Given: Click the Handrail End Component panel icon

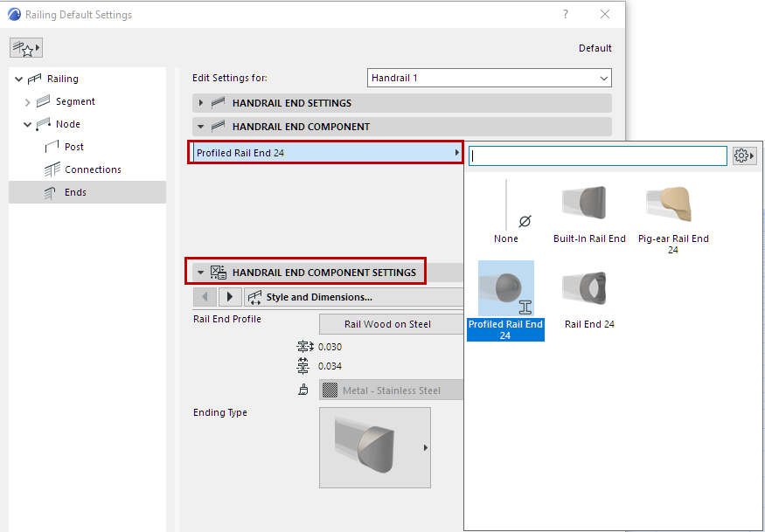Looking at the screenshot, I should click(218, 127).
